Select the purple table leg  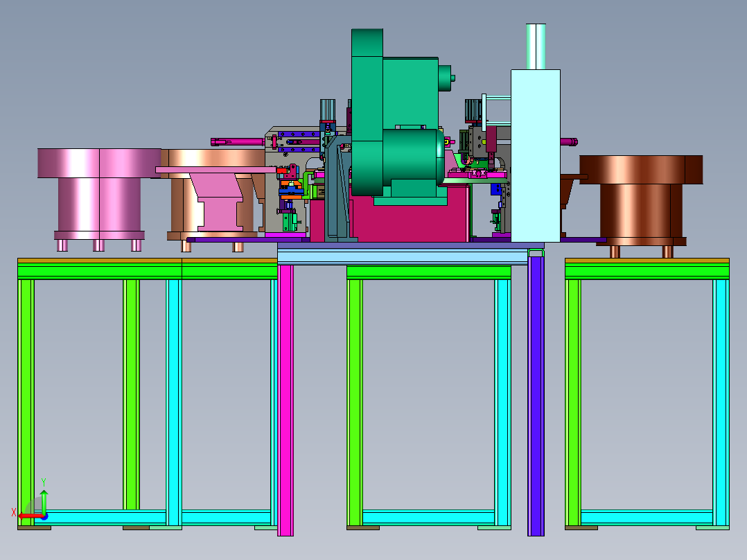[x=536, y=396]
